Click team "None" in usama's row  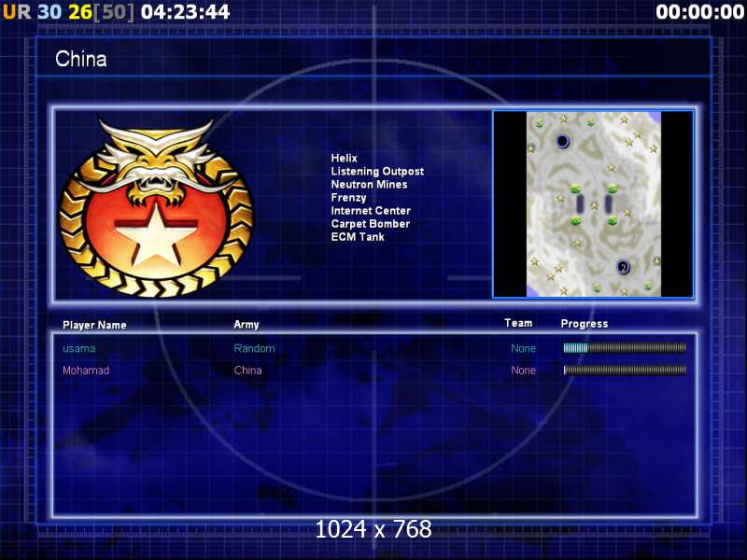pyautogui.click(x=524, y=348)
